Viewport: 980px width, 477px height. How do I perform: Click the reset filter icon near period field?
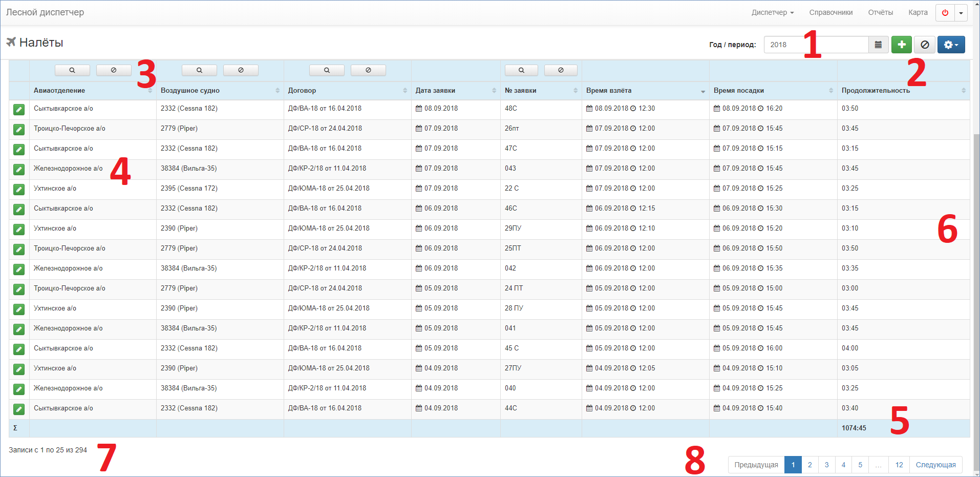(x=925, y=45)
